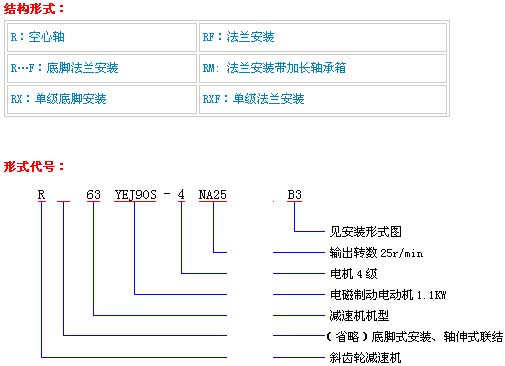Select the 63 in the model code
This screenshot has width=505, height=366.
pyautogui.click(x=93, y=195)
